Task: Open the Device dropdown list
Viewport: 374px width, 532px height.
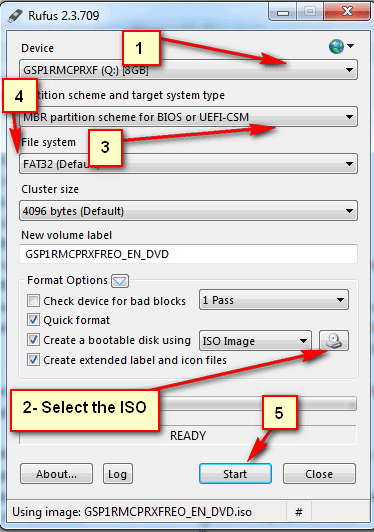Action: pyautogui.click(x=188, y=70)
